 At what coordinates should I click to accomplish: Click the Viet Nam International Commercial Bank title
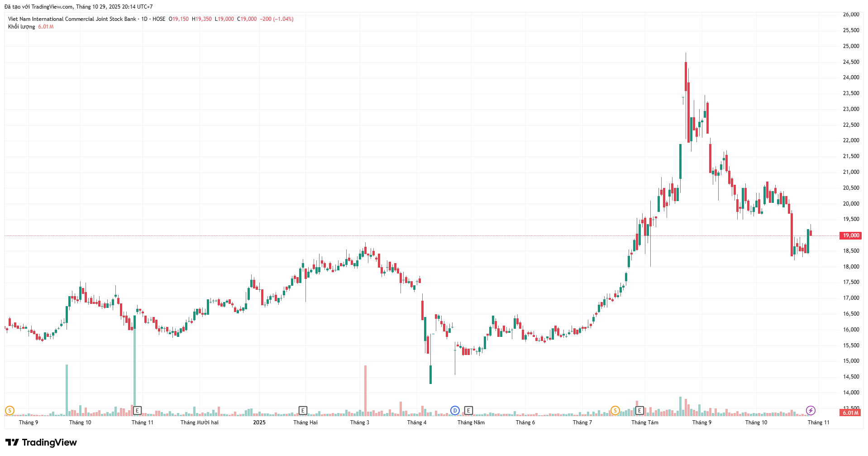[72, 19]
